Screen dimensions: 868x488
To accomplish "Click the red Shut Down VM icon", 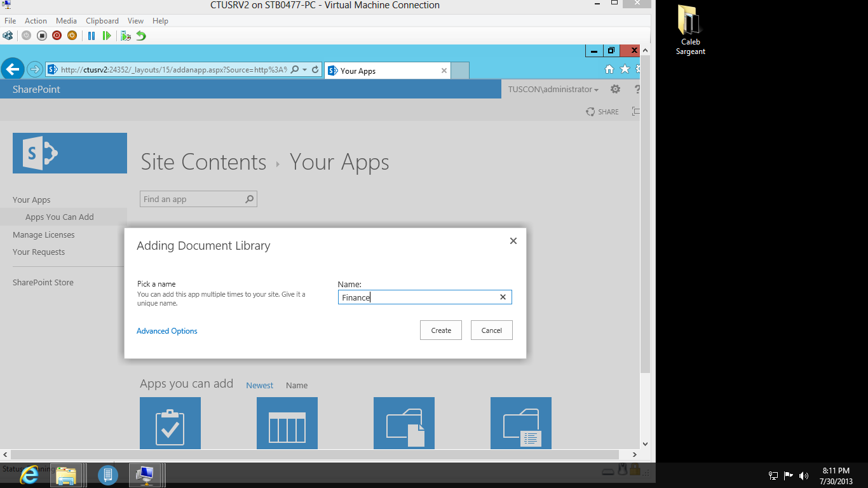I will (x=57, y=36).
